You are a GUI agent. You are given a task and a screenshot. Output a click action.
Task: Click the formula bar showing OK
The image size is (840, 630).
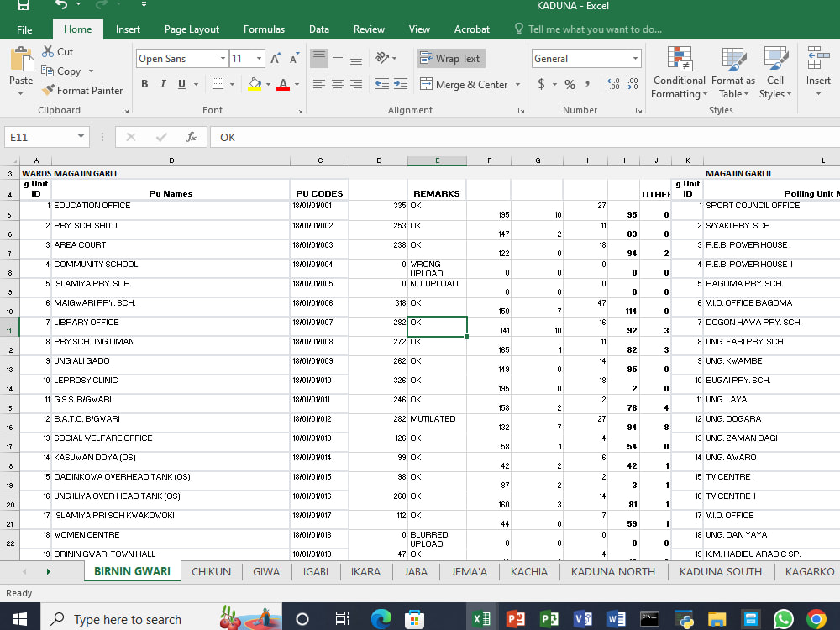coord(525,137)
